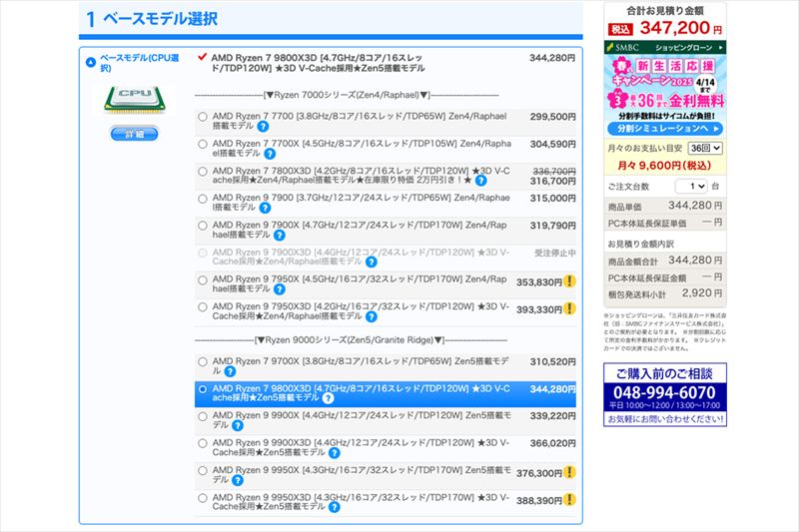Screen dimensions: 799x532
Task: Click the 月々 9,600円(税込) text
Action: [664, 166]
